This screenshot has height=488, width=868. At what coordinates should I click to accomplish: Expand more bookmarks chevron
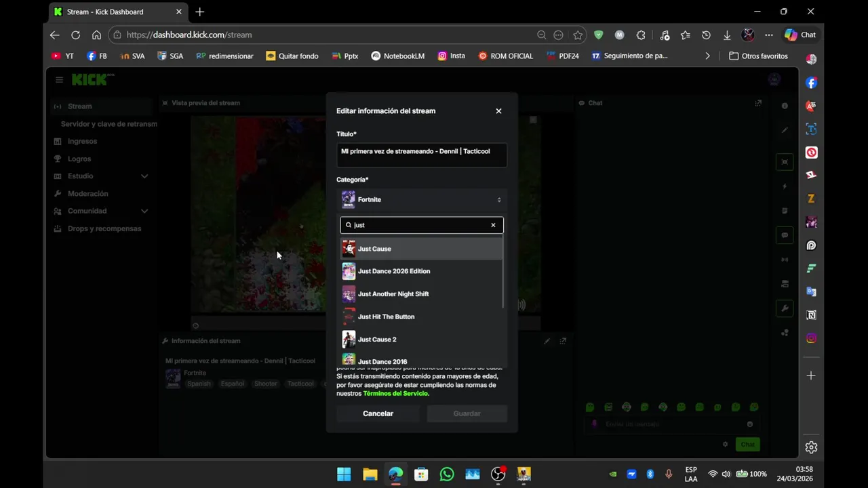[707, 56]
